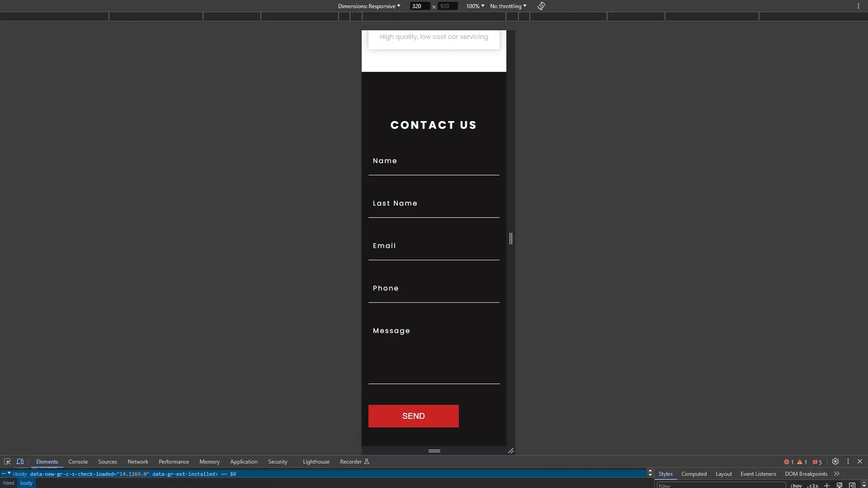Open the device toolbar three-dot menu
Screen dimensions: 868x488
pos(858,6)
